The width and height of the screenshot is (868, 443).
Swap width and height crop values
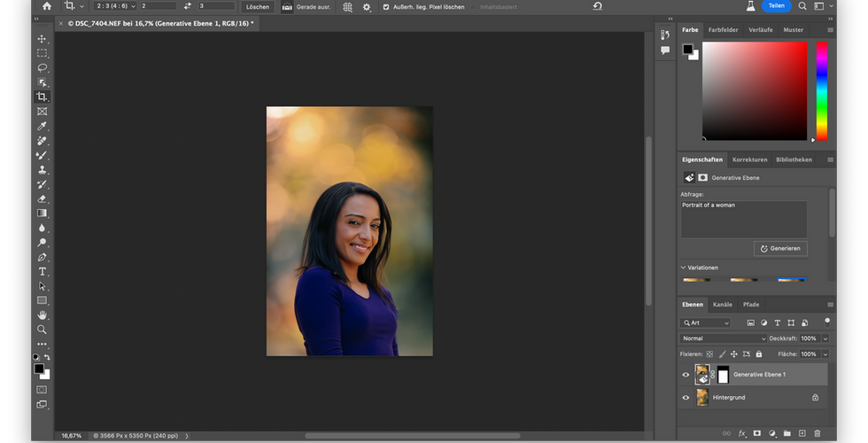tap(187, 6)
